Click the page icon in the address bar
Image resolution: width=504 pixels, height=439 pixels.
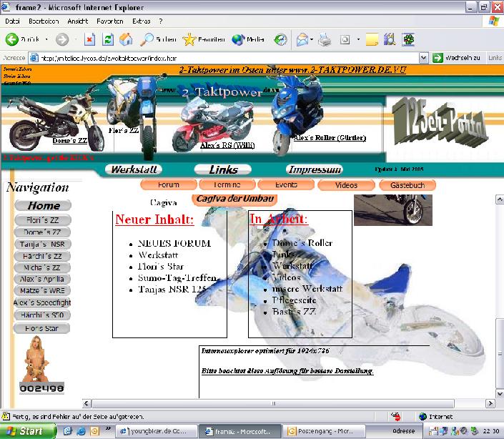34,58
